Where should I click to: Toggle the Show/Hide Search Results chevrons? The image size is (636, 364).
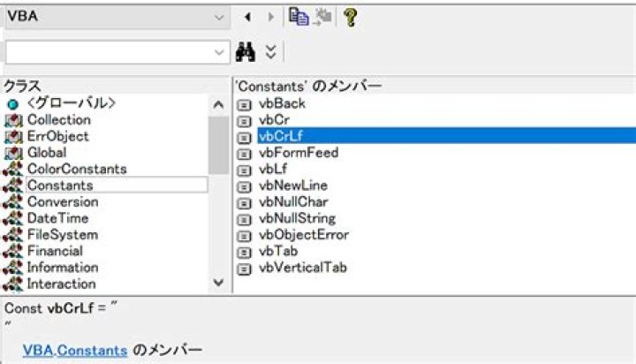(x=271, y=52)
